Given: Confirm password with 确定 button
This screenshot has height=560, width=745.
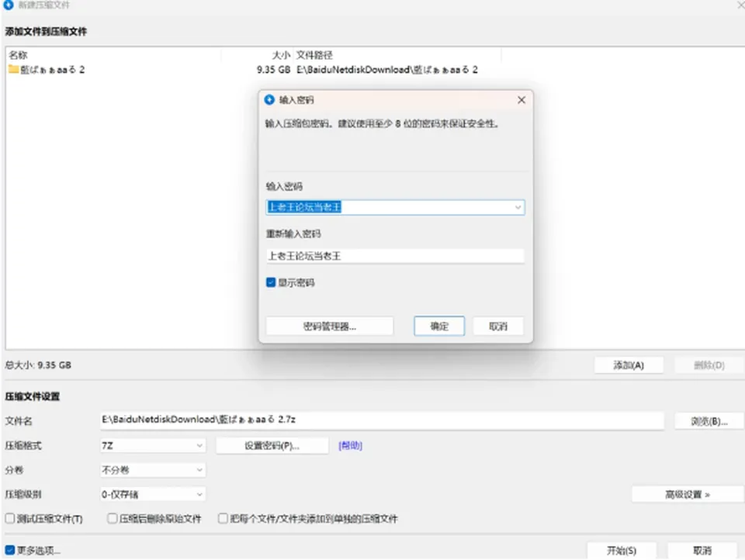Looking at the screenshot, I should (439, 327).
